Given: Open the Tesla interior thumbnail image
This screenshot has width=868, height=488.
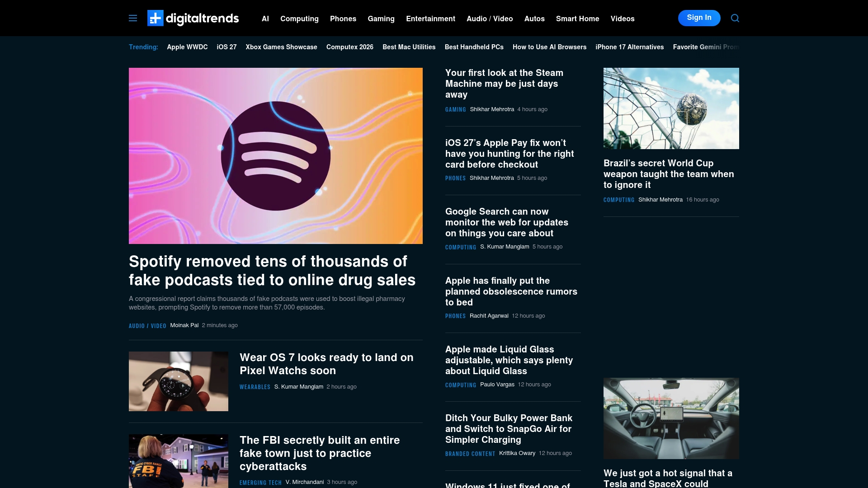Looking at the screenshot, I should [x=671, y=418].
